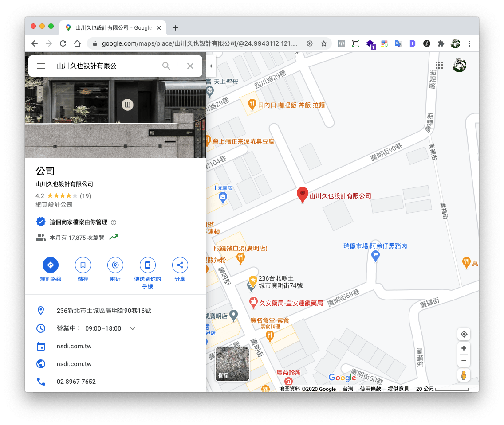Click the search input field
This screenshot has height=425, width=504.
(x=106, y=66)
